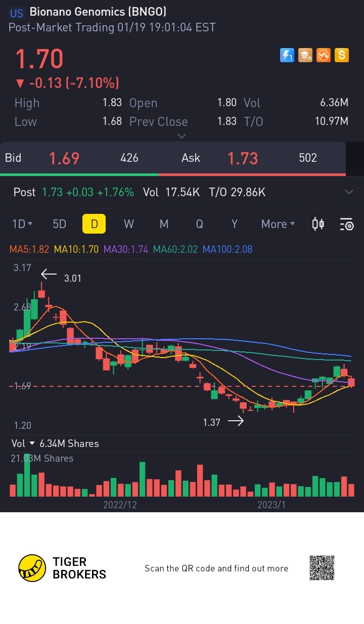
Task: Tap the blue lightning badge icon
Action: pos(287,55)
